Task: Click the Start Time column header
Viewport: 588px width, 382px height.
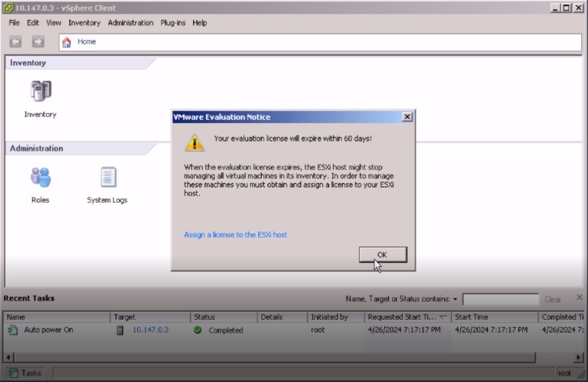Action: (495, 317)
